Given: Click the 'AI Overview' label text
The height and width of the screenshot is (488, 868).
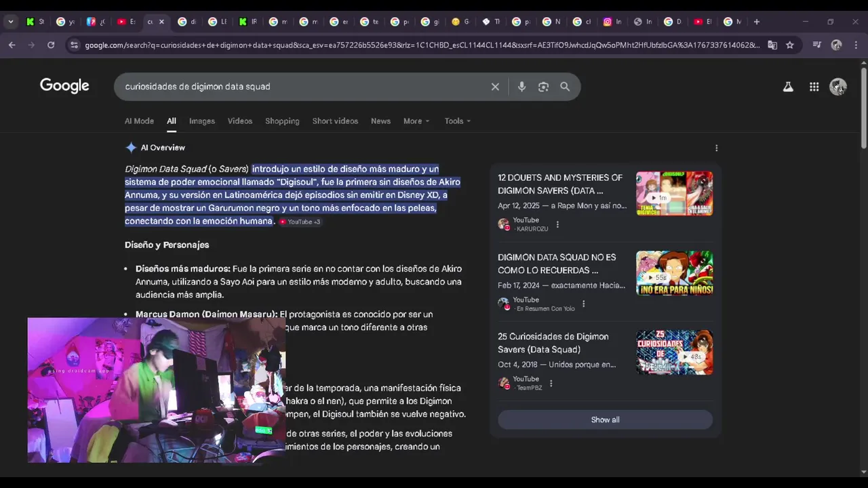Looking at the screenshot, I should coord(163,148).
